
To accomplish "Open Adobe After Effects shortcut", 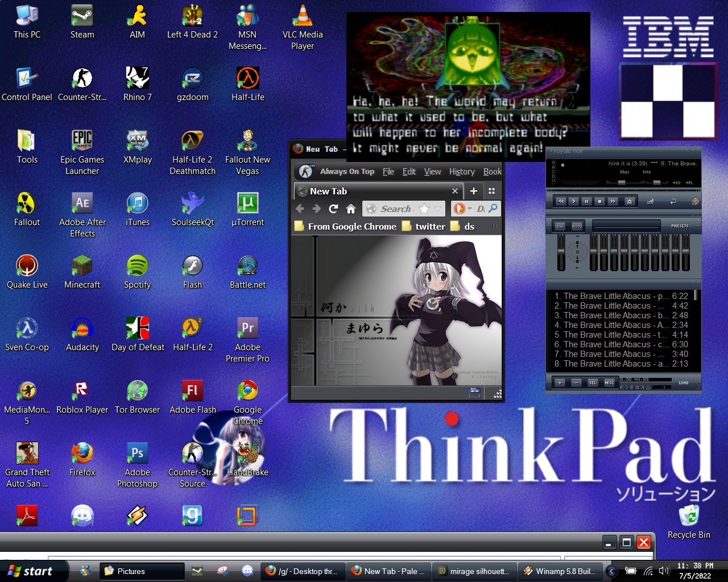I will click(82, 215).
